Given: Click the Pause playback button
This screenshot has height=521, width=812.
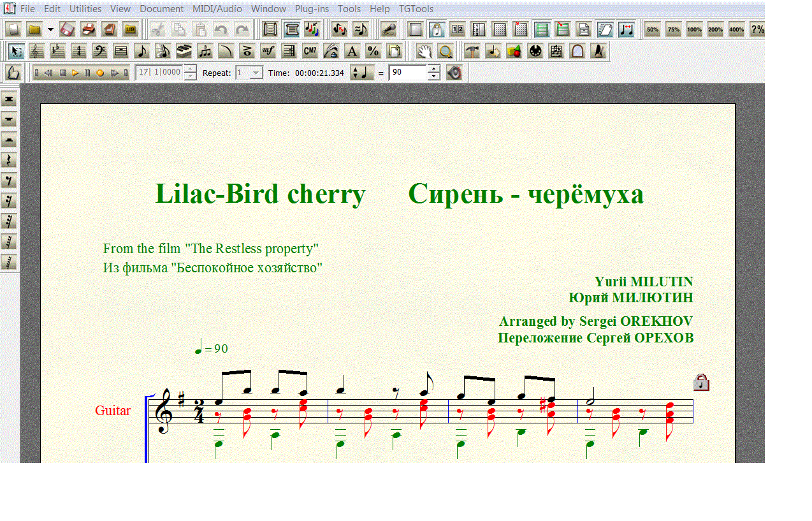Looking at the screenshot, I should 88,73.
